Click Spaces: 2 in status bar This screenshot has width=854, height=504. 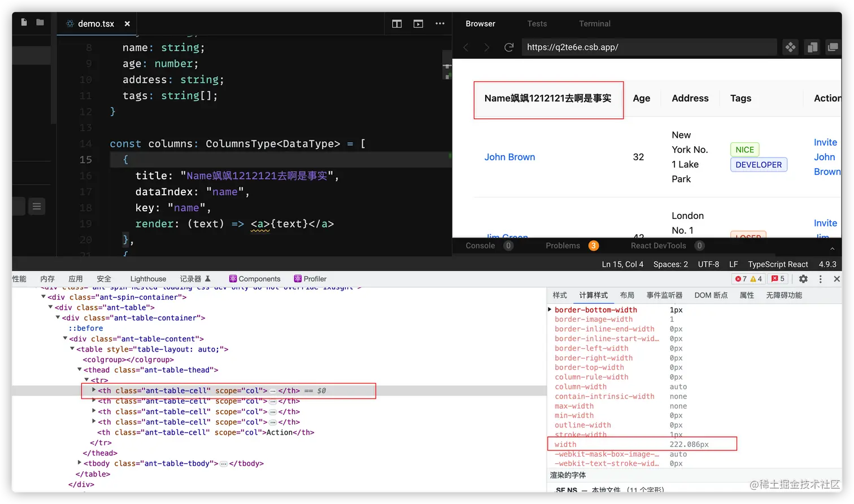click(670, 264)
